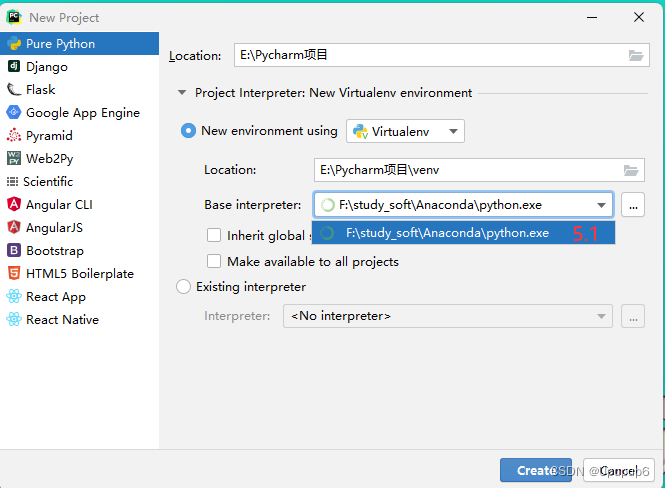665x488 pixels.
Task: Click the Scientific project icon
Action: (12, 181)
